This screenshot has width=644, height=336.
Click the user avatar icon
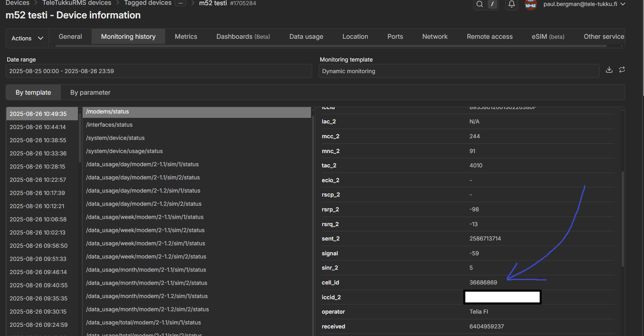point(530,4)
